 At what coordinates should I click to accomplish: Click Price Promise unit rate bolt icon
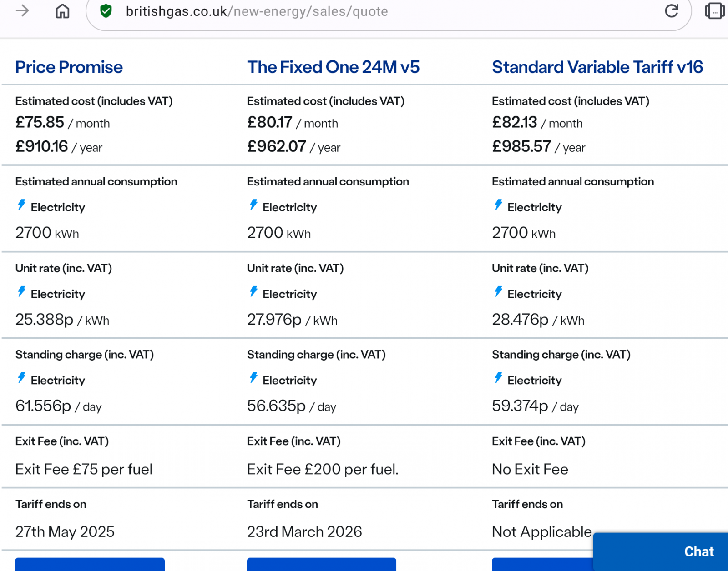(x=21, y=292)
